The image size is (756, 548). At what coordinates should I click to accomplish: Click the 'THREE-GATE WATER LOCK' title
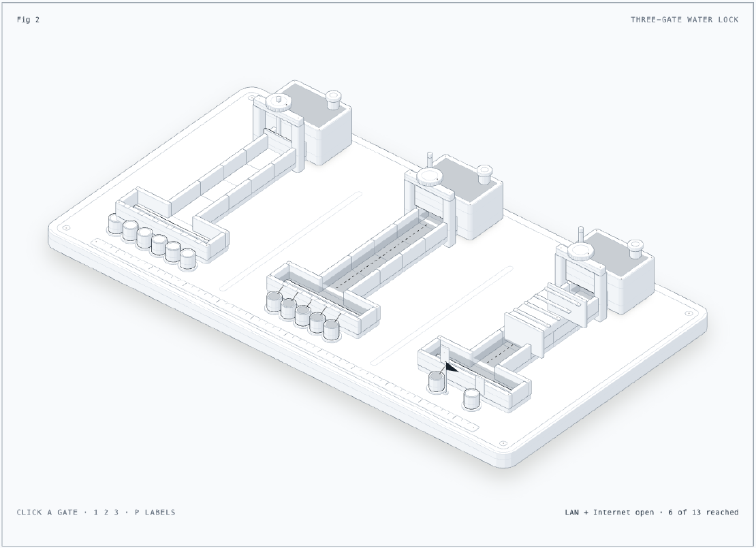[x=684, y=19]
